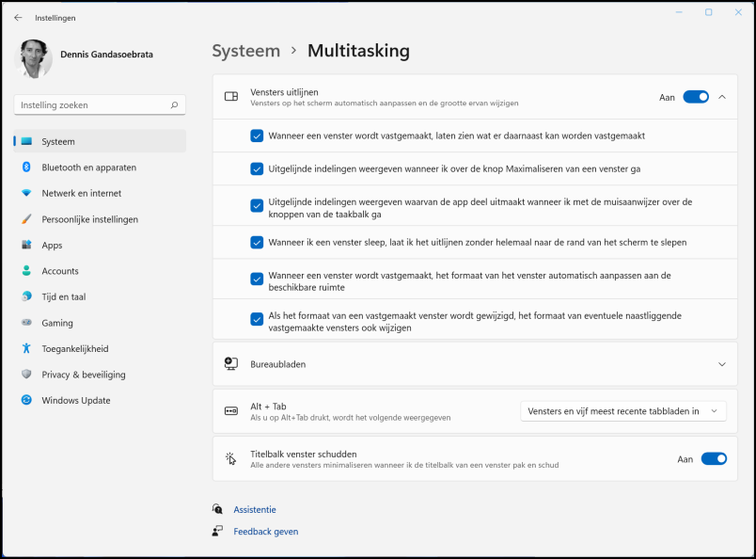Image resolution: width=756 pixels, height=559 pixels.
Task: Minimize the Instellingen window
Action: click(679, 12)
